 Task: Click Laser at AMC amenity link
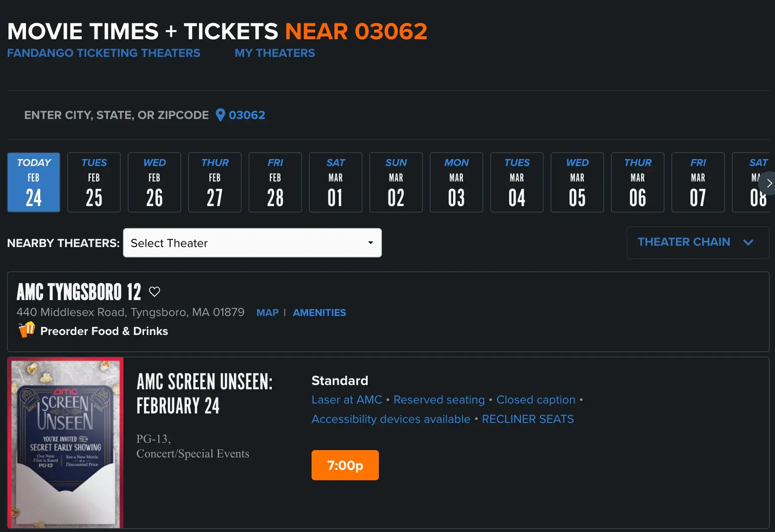(347, 400)
